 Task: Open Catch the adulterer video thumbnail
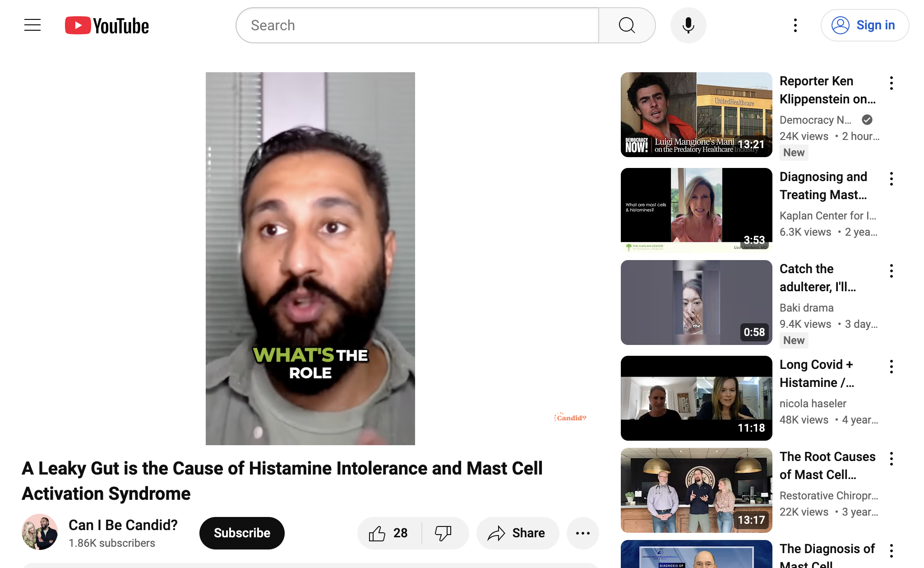pyautogui.click(x=696, y=303)
